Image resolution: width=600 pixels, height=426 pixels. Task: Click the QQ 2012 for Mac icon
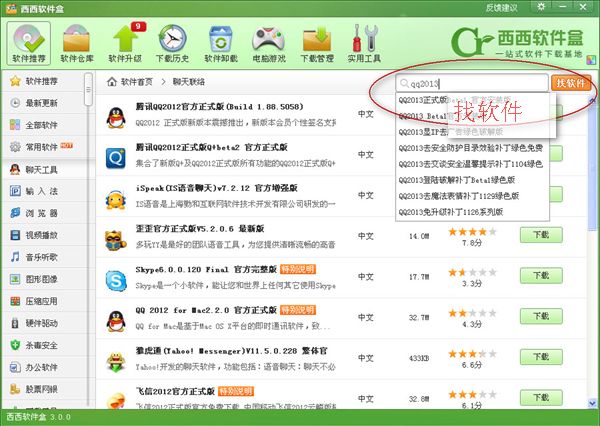pos(116,321)
